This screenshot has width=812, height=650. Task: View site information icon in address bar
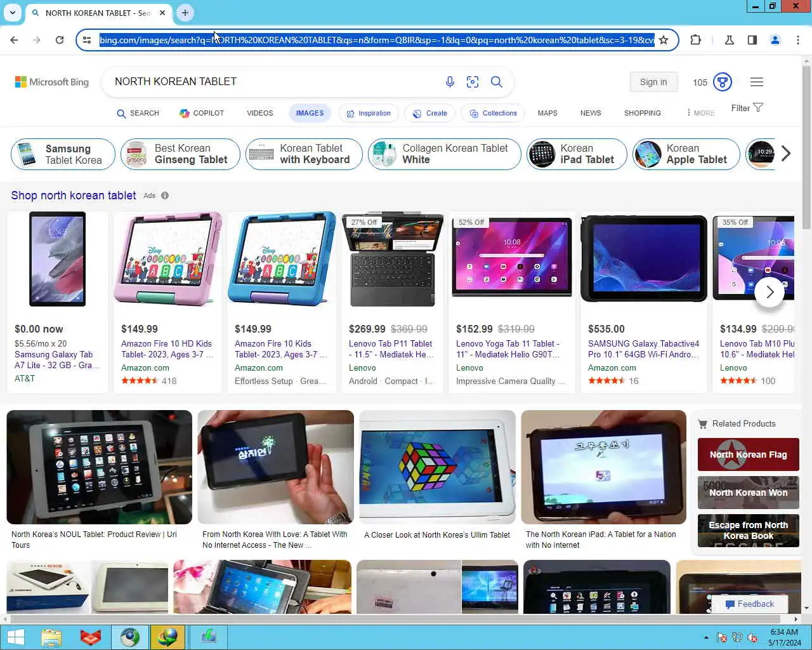pyautogui.click(x=88, y=40)
